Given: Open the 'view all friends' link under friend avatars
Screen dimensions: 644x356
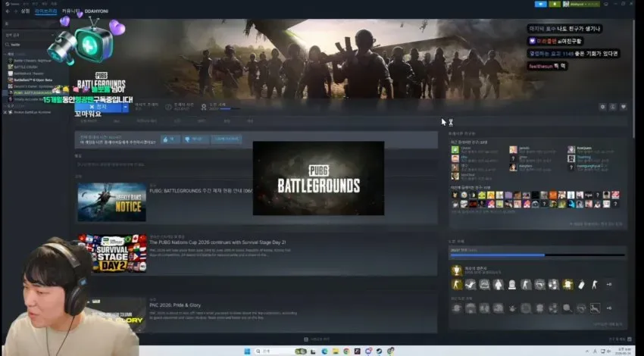Looking at the screenshot, I should coord(596,224).
